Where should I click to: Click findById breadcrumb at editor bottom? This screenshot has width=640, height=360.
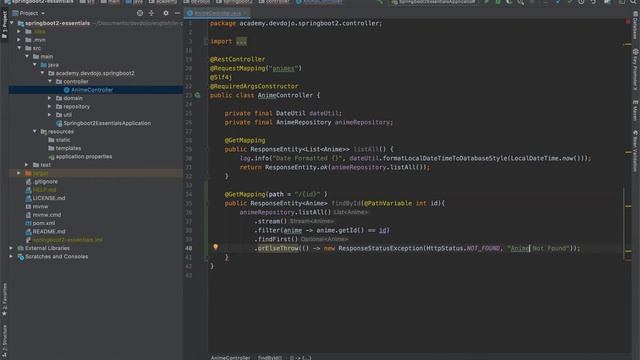pyautogui.click(x=269, y=358)
